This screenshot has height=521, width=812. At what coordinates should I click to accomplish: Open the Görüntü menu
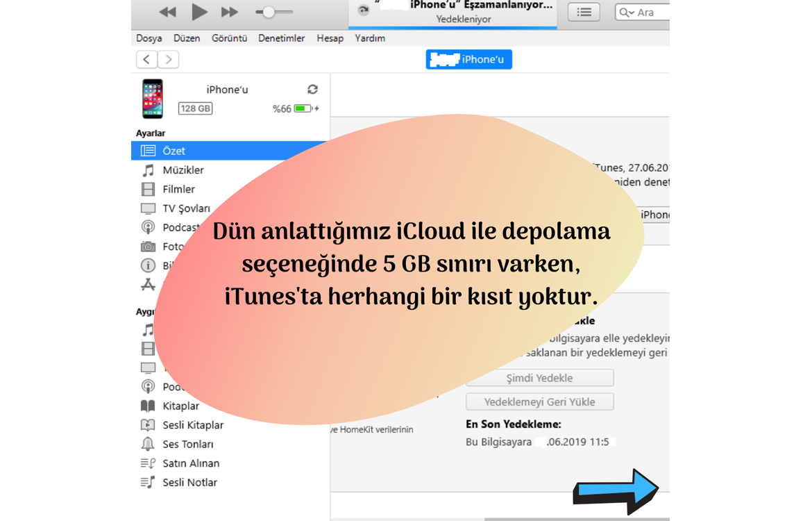(230, 38)
